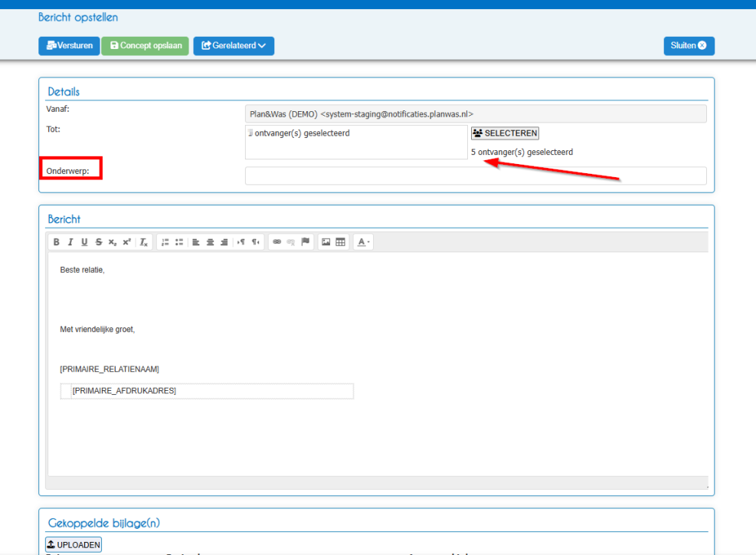The width and height of the screenshot is (756, 555).
Task: Click the Tot recipients box
Action: pos(356,143)
